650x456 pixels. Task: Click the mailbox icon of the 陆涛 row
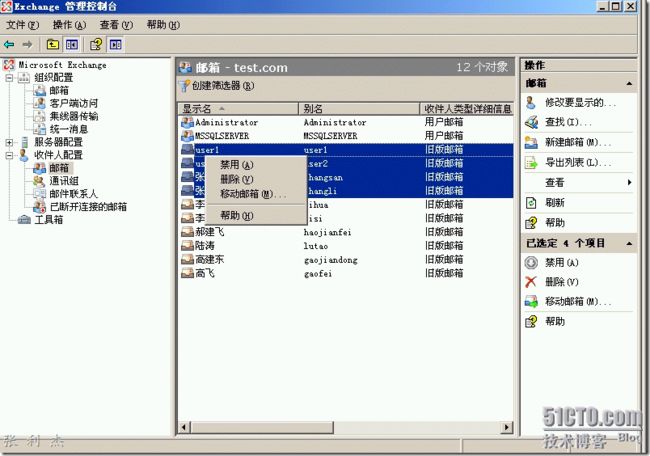(187, 245)
